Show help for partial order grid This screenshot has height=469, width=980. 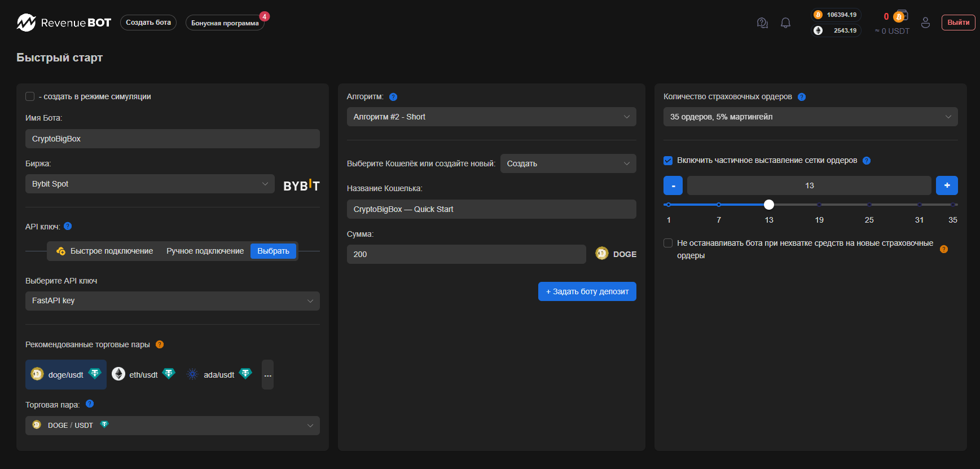pyautogui.click(x=867, y=161)
